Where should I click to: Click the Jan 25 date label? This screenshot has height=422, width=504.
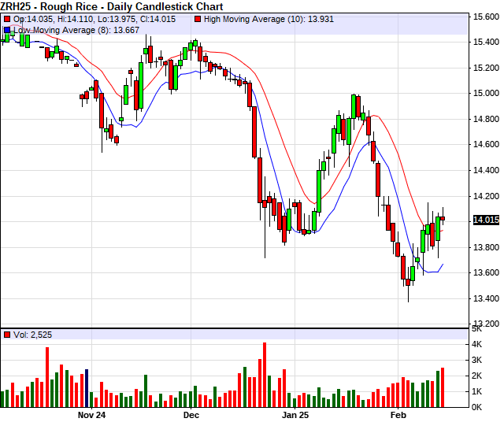tap(296, 414)
